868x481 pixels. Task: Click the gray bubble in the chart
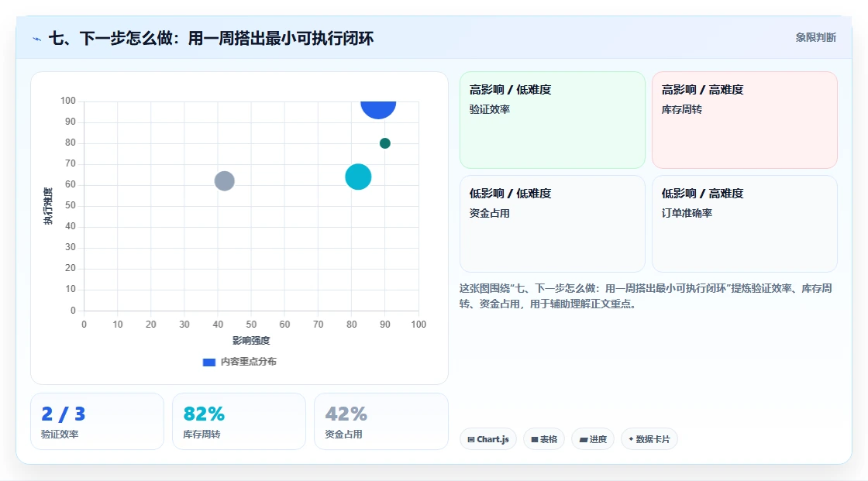(224, 181)
